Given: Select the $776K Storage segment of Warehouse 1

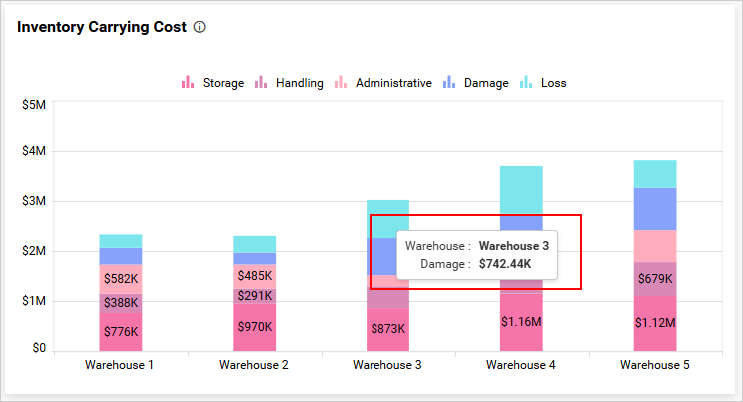Looking at the screenshot, I should [120, 331].
